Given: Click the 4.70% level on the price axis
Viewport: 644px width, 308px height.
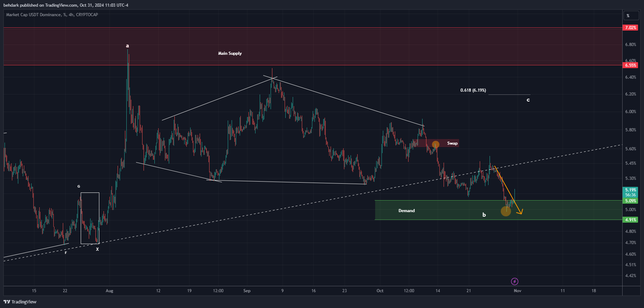Looking at the screenshot, I should click(631, 243).
